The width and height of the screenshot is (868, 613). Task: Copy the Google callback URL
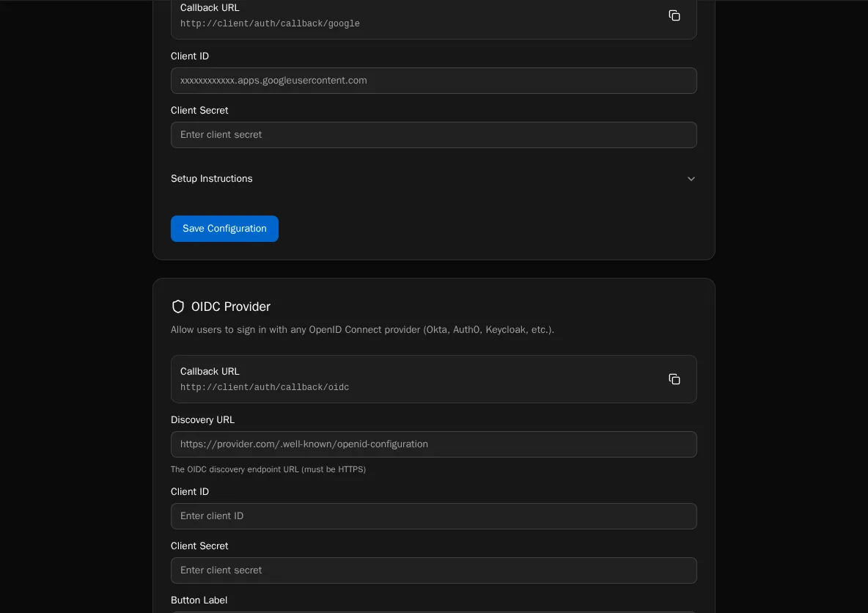click(674, 15)
